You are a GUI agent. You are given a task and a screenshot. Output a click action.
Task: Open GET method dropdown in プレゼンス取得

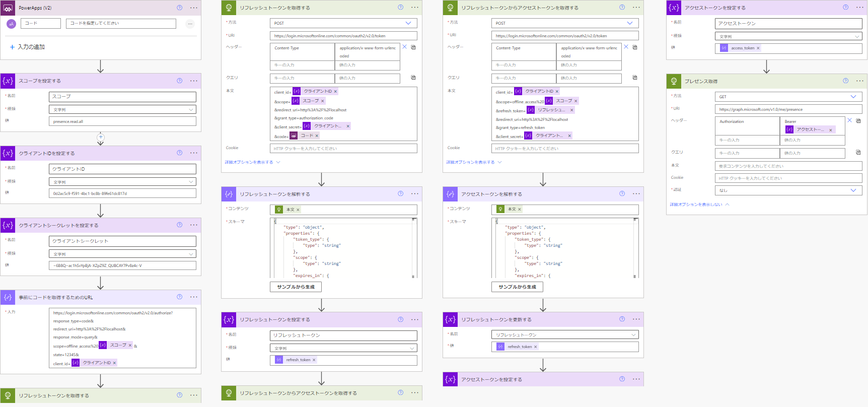click(x=788, y=97)
